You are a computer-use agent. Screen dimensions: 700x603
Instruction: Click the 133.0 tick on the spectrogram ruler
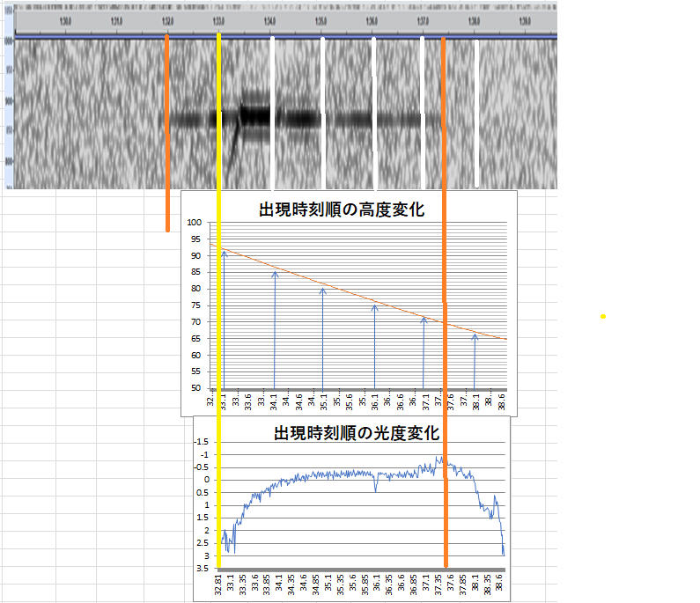coord(218,20)
